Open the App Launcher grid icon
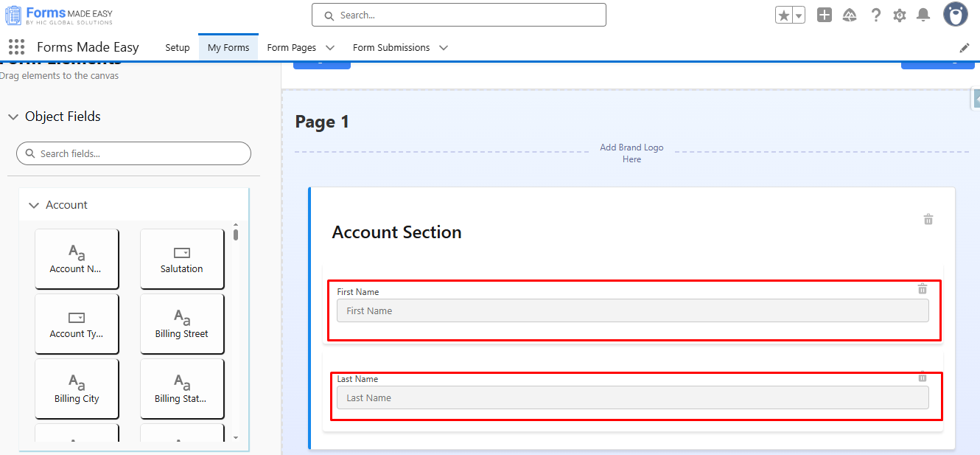Viewport: 980px width, 455px height. pyautogui.click(x=16, y=47)
